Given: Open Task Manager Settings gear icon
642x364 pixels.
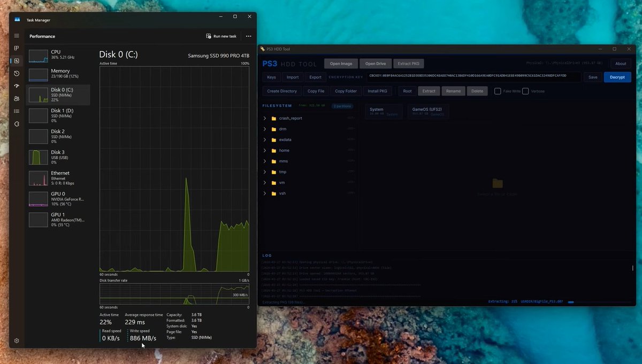Looking at the screenshot, I should click(17, 340).
